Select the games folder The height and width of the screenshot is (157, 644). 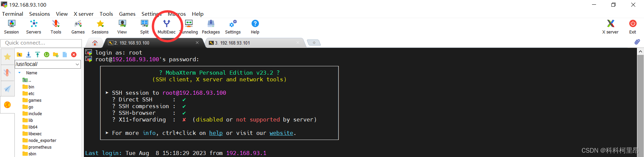[x=32, y=100]
